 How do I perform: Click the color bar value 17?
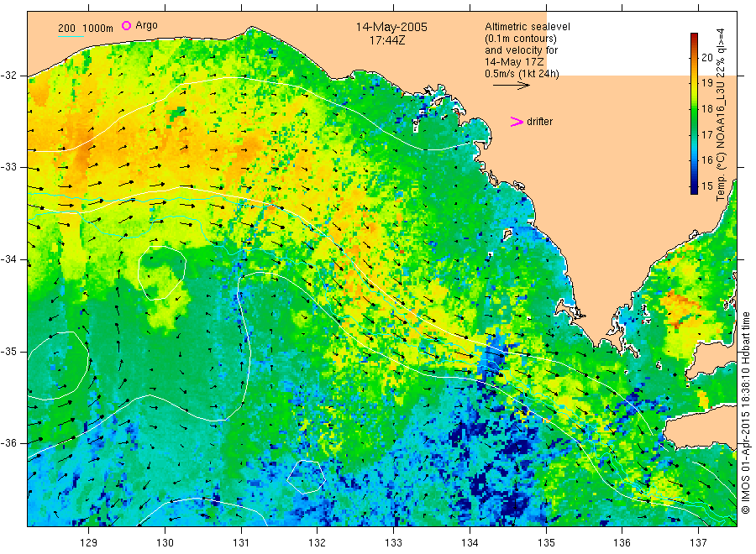click(707, 134)
